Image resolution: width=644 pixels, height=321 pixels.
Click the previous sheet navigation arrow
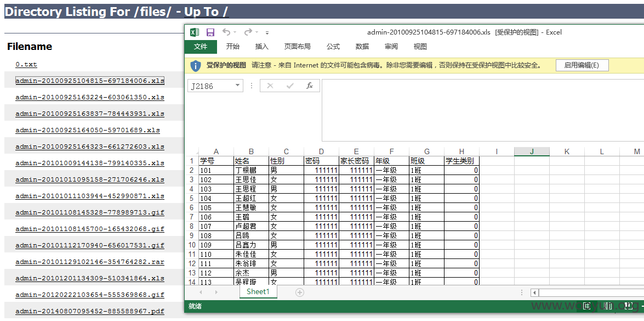coord(201,292)
